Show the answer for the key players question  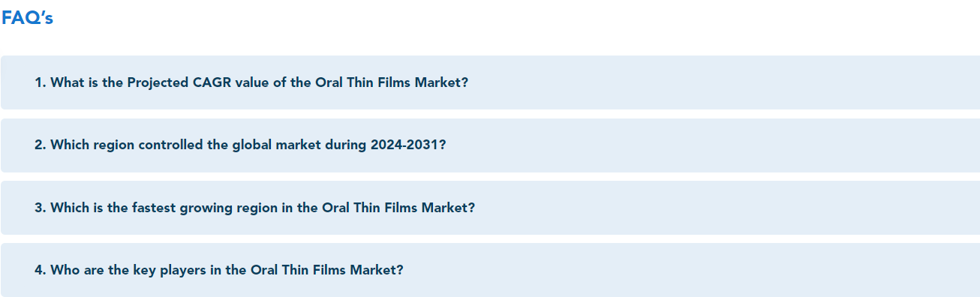pyautogui.click(x=490, y=270)
